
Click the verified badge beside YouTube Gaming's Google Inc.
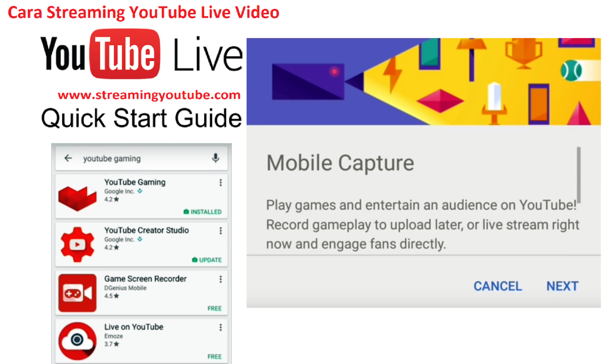coord(140,191)
